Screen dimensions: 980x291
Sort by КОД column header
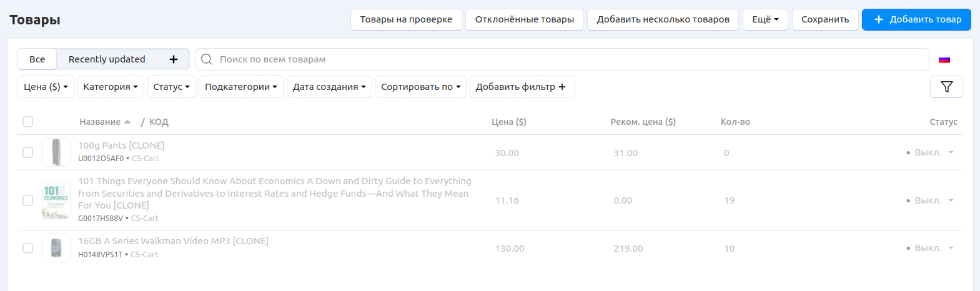(159, 122)
